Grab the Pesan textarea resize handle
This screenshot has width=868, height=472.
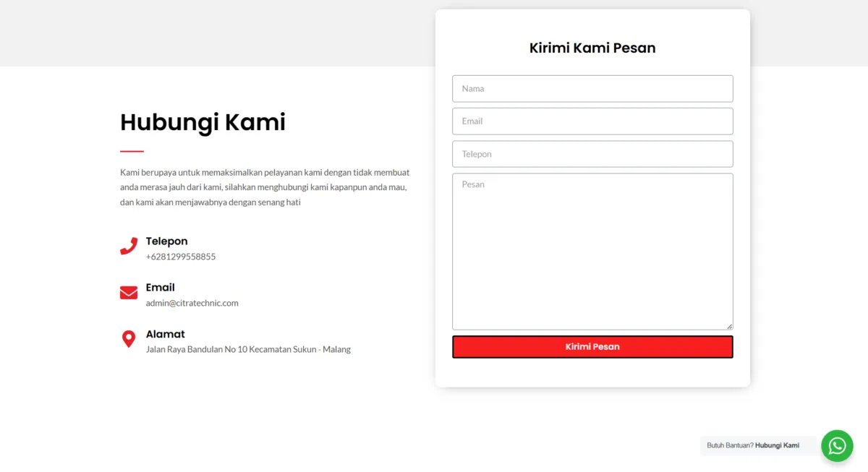coord(729,326)
